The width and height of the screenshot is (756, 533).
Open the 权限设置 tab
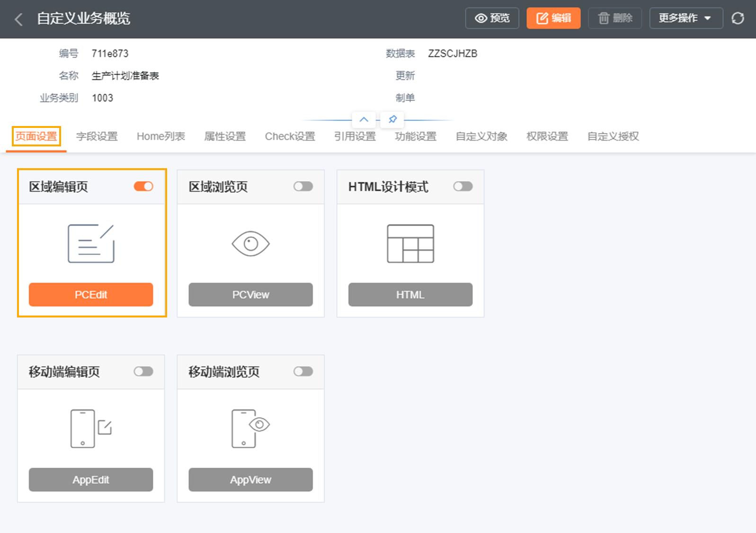coord(547,136)
